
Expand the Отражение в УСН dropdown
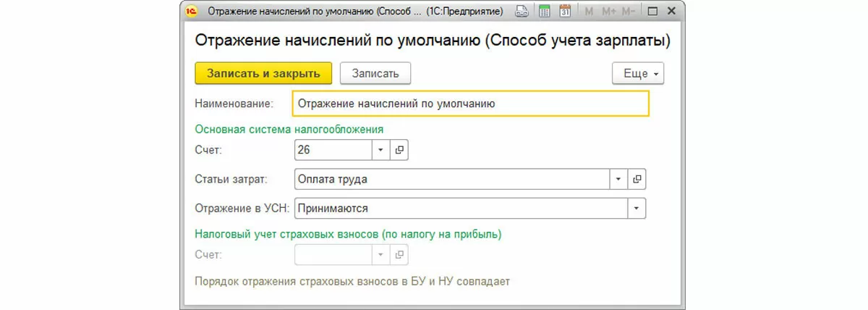coord(637,208)
